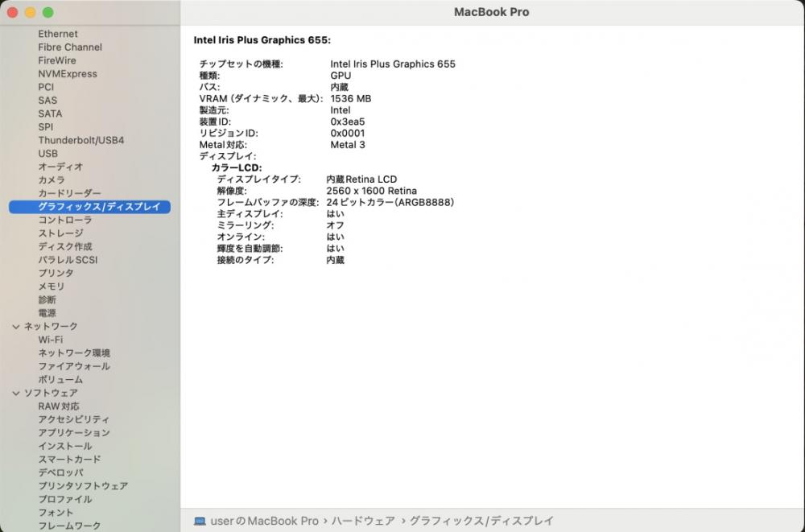Select SATA in the sidebar

point(50,114)
